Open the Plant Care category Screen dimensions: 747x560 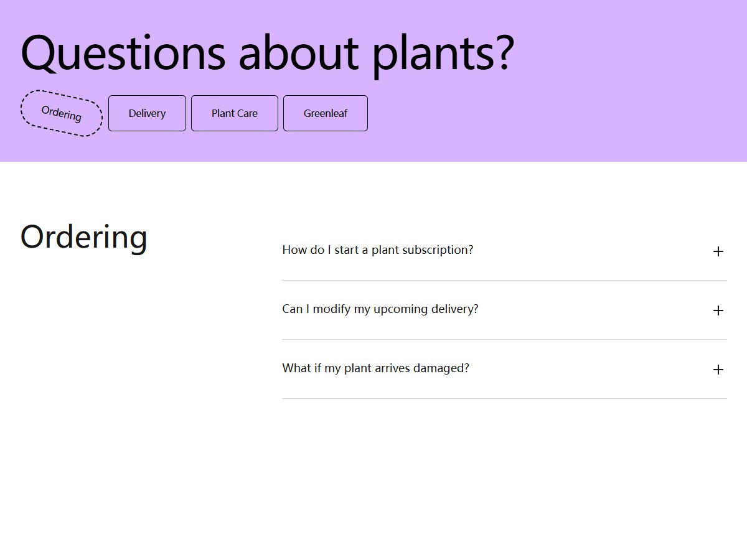[x=235, y=113]
